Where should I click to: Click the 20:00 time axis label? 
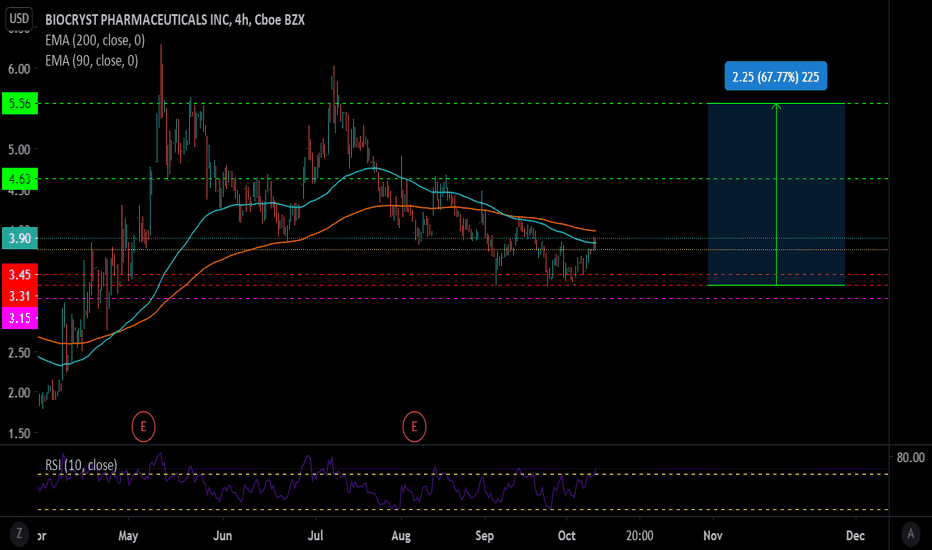[640, 536]
